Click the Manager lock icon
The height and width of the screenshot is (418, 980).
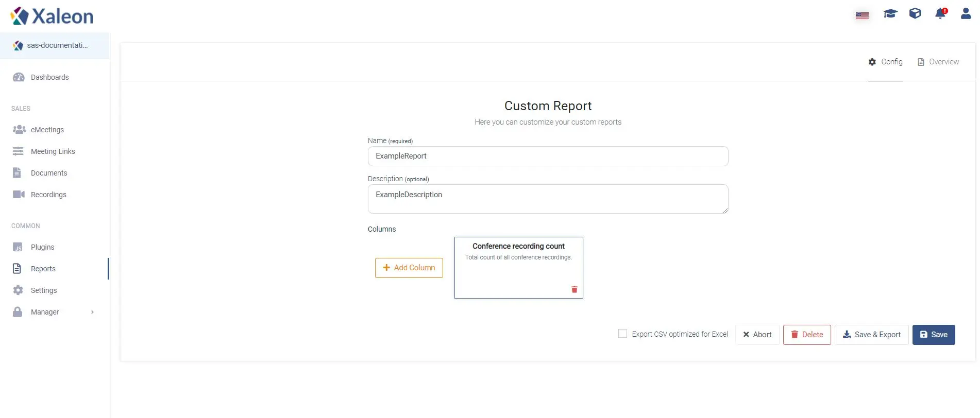click(x=18, y=312)
